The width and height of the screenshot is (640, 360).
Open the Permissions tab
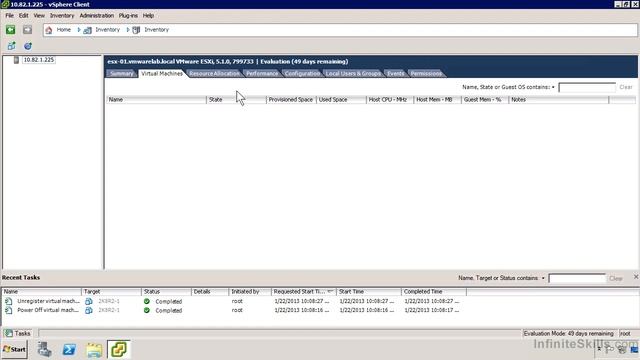426,73
